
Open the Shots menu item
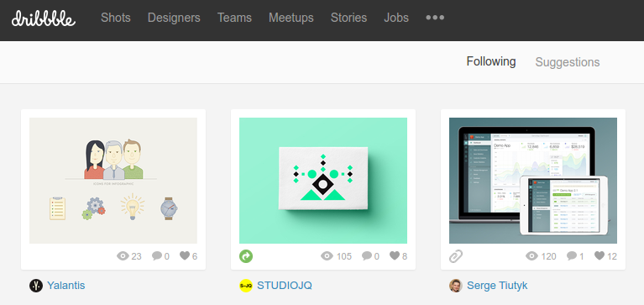[x=116, y=18]
